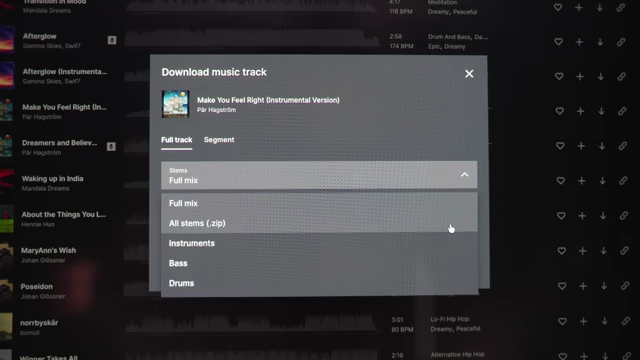Download the Poseidon track
The image size is (640, 360).
604,286
